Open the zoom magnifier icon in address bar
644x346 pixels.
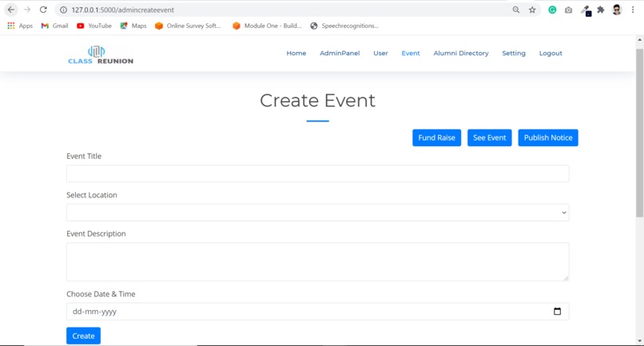pos(516,10)
